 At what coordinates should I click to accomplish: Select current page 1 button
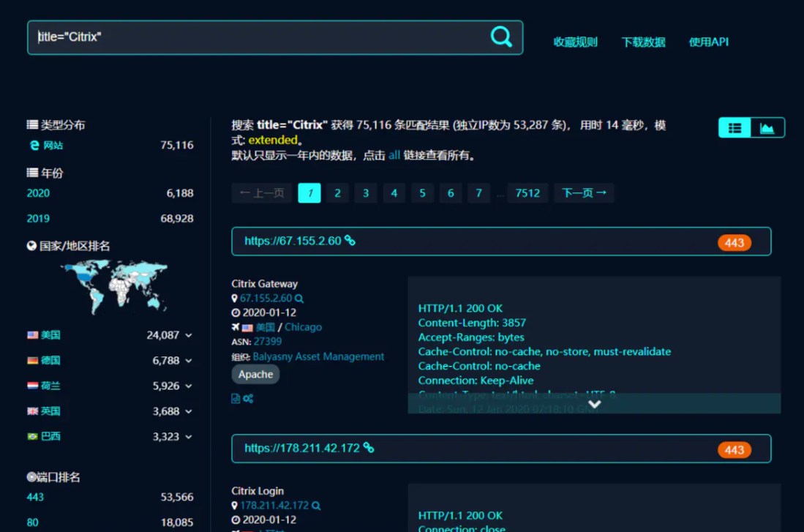click(309, 193)
